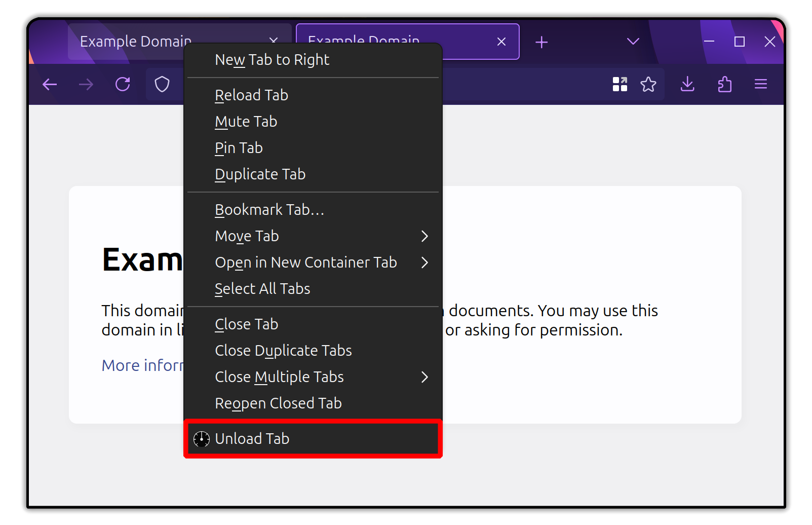Screen dimensions: 812x525
Task: Choose Pin Tab from the menu
Action: [x=239, y=148]
